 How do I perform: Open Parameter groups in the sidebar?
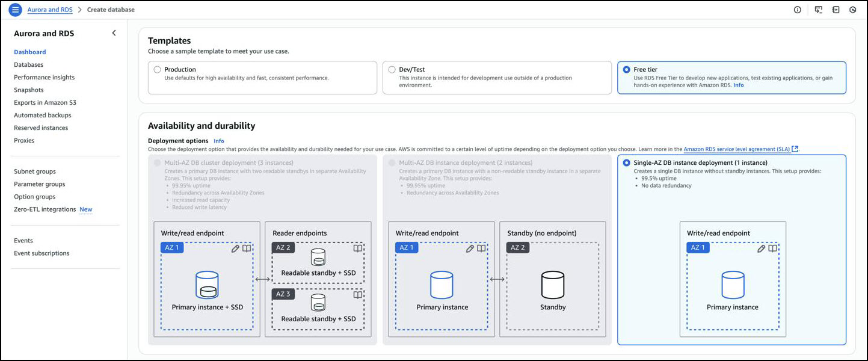point(40,184)
